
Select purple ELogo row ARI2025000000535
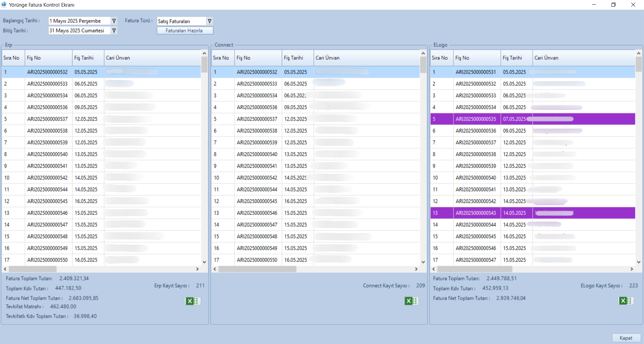pyautogui.click(x=476, y=119)
